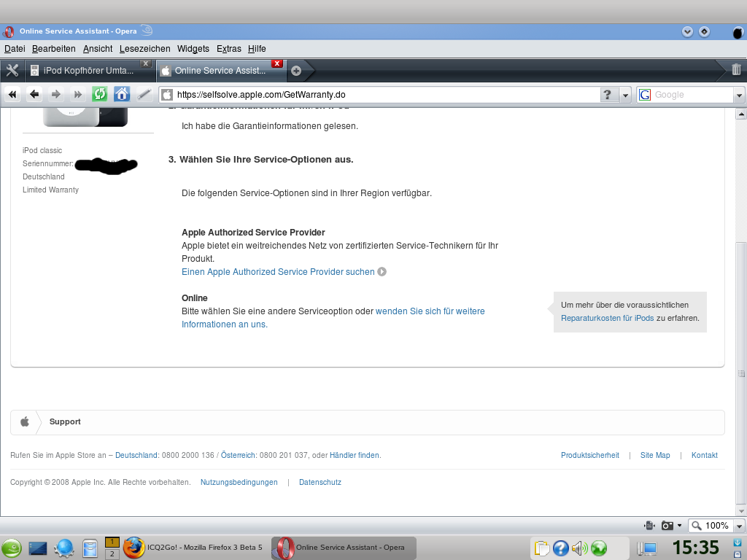Click the Fast Forward navigation button
This screenshot has height=560, width=747.
[77, 94]
